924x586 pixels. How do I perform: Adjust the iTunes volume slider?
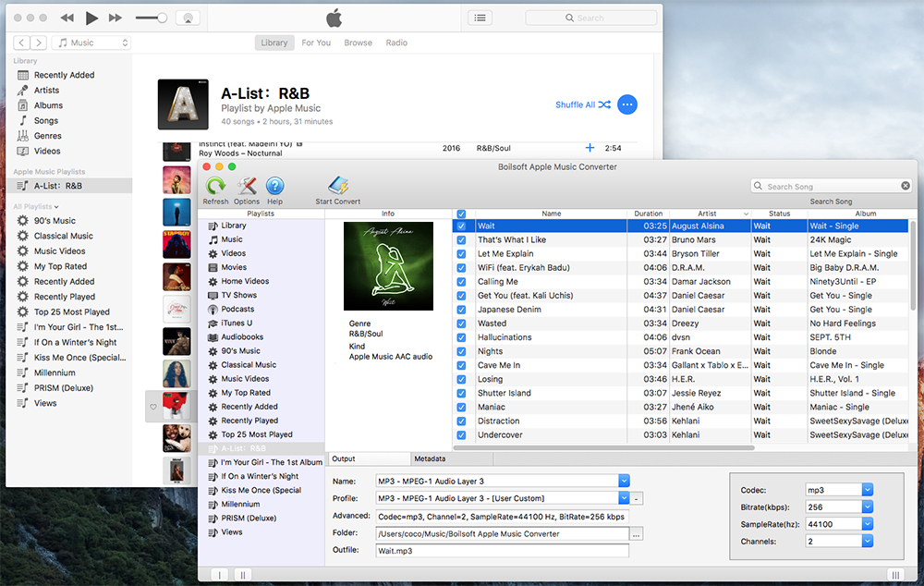pos(151,18)
